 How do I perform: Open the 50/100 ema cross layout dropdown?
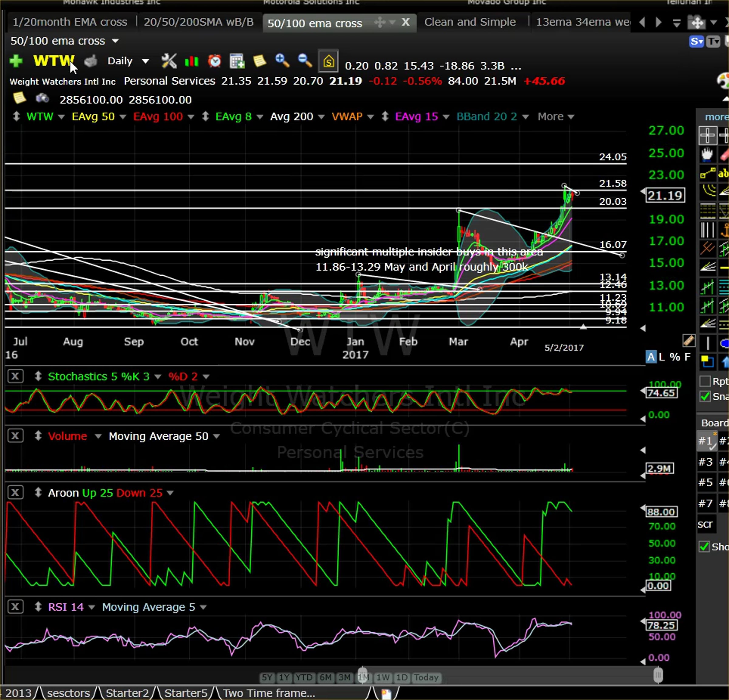coord(116,40)
